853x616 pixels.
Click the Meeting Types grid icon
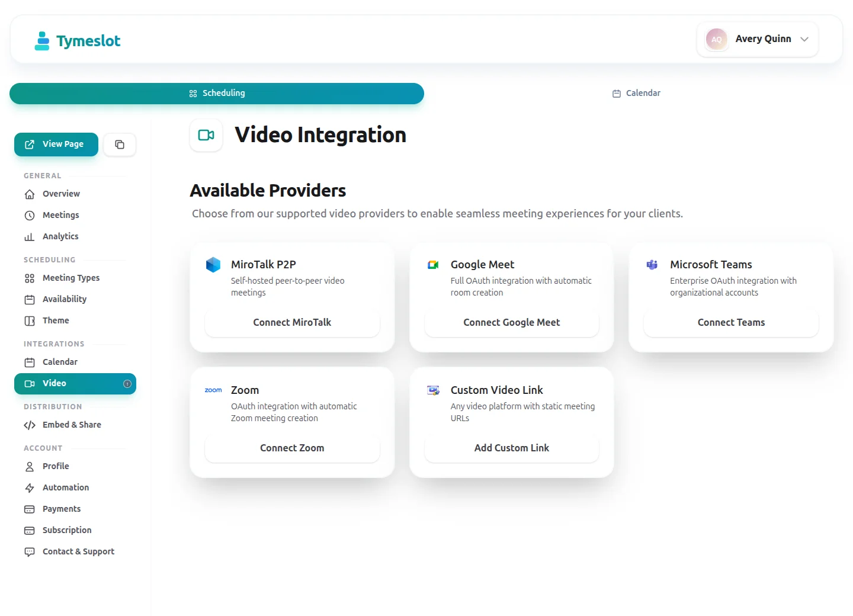(30, 278)
